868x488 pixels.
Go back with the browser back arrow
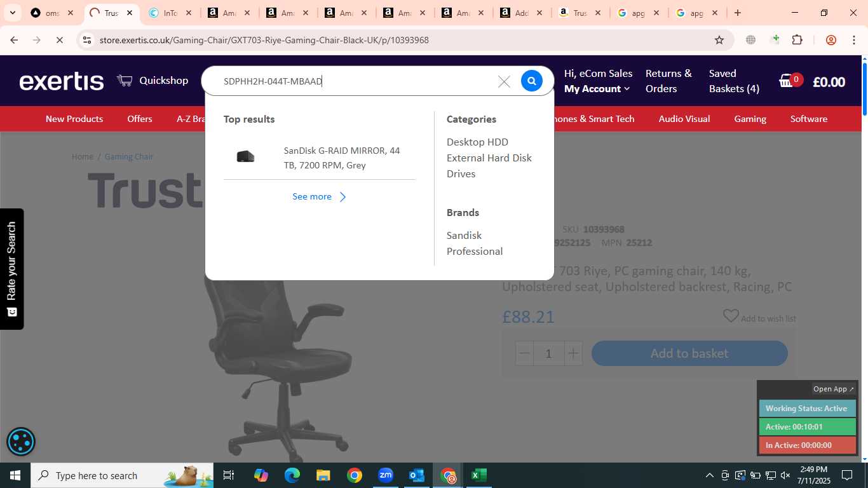tap(14, 40)
